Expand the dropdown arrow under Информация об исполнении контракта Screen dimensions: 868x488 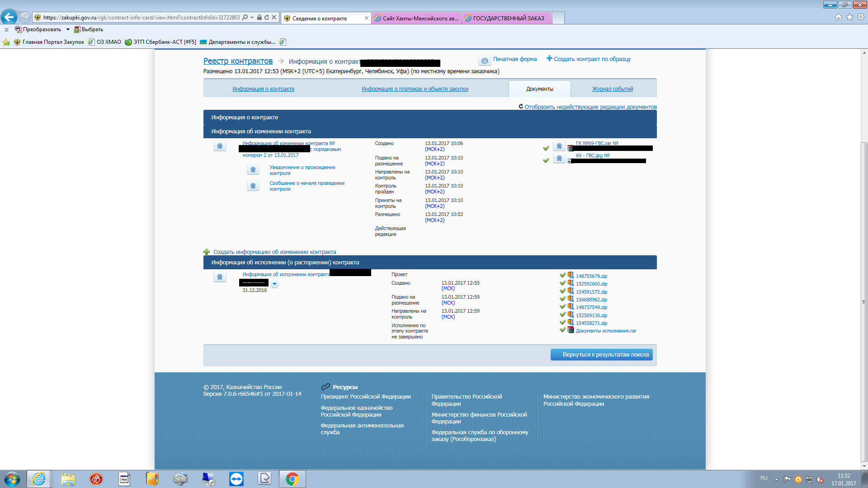tap(274, 284)
